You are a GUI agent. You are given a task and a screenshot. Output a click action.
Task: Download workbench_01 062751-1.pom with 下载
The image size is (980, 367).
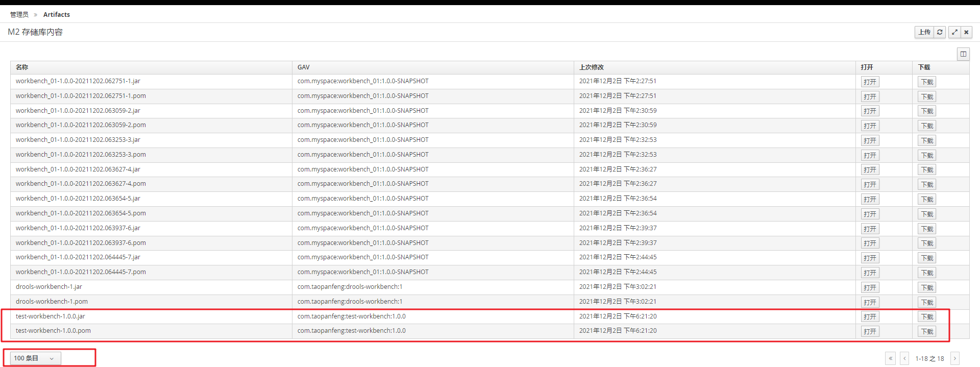[x=927, y=97]
